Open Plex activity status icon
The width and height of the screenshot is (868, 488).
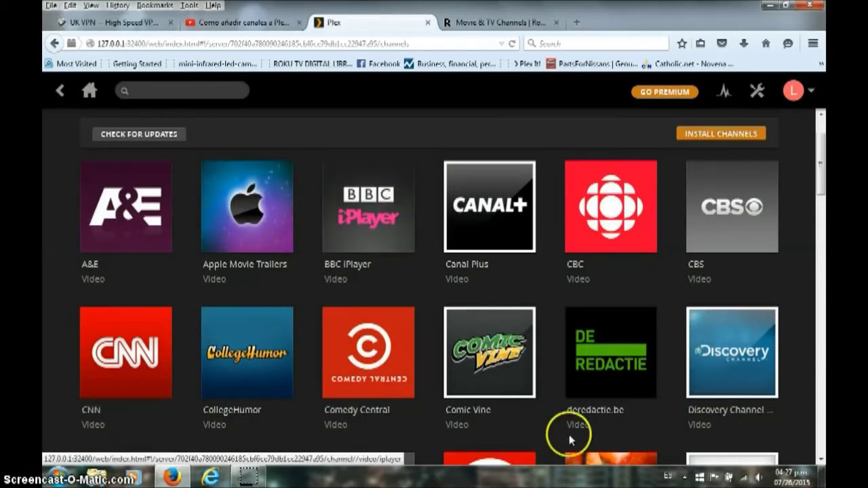724,91
